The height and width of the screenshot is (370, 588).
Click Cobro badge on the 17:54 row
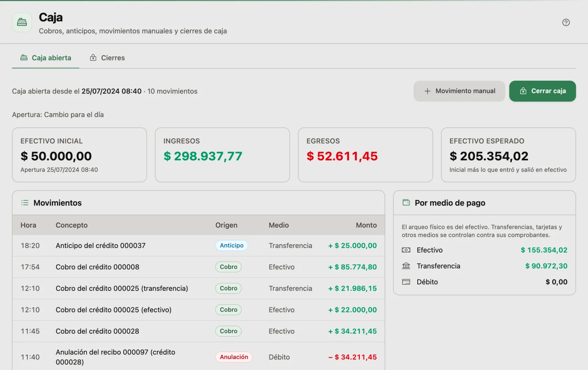(229, 267)
